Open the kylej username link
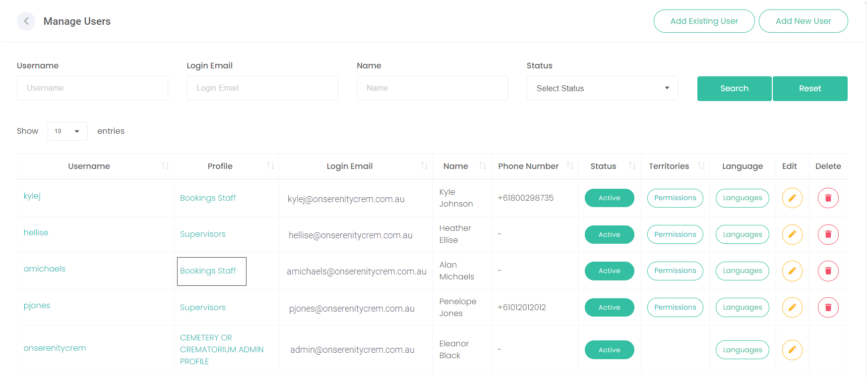This screenshot has height=380, width=868. click(32, 196)
